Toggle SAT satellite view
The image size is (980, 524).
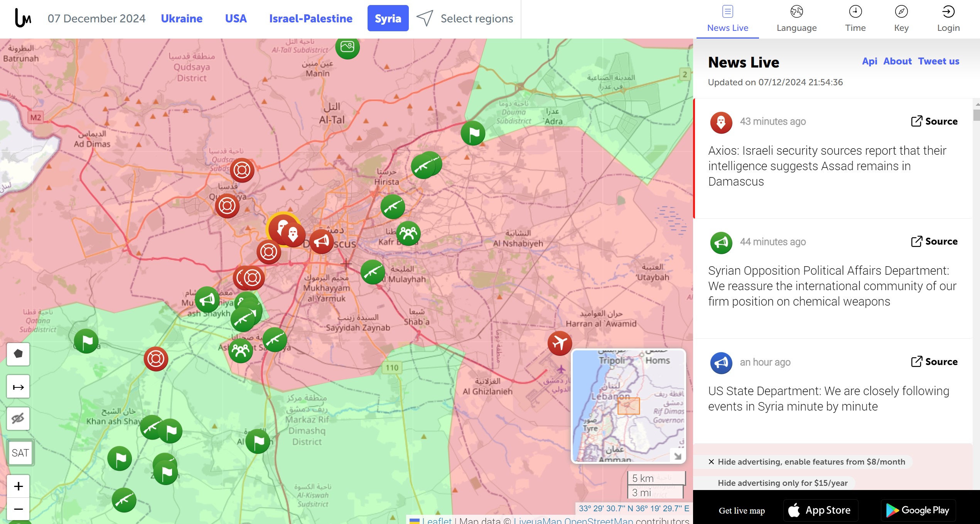pos(20,453)
